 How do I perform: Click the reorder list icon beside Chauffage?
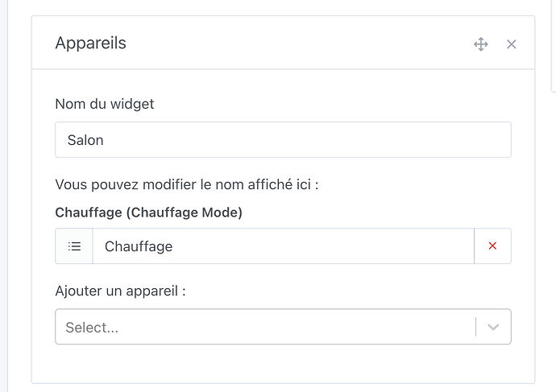(x=74, y=246)
